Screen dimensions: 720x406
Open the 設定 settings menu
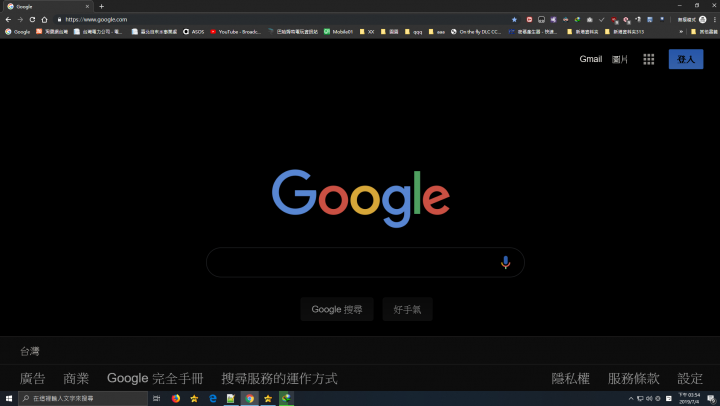690,378
